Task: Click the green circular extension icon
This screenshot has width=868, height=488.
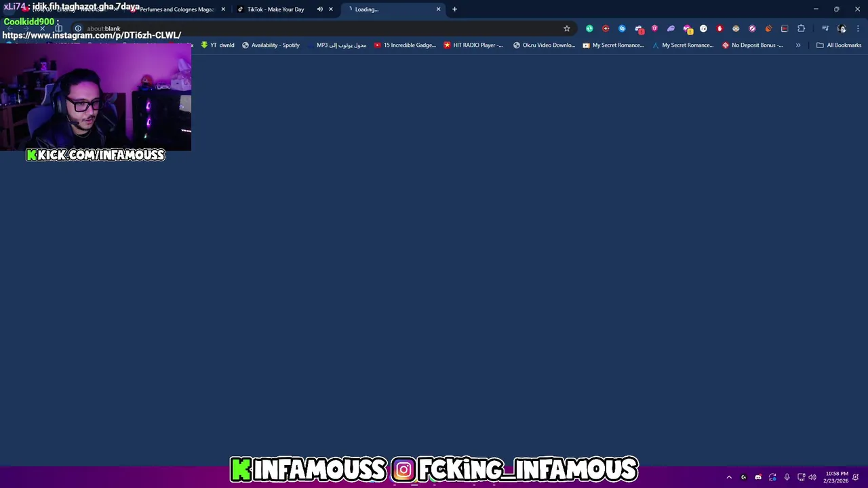Action: pyautogui.click(x=589, y=28)
